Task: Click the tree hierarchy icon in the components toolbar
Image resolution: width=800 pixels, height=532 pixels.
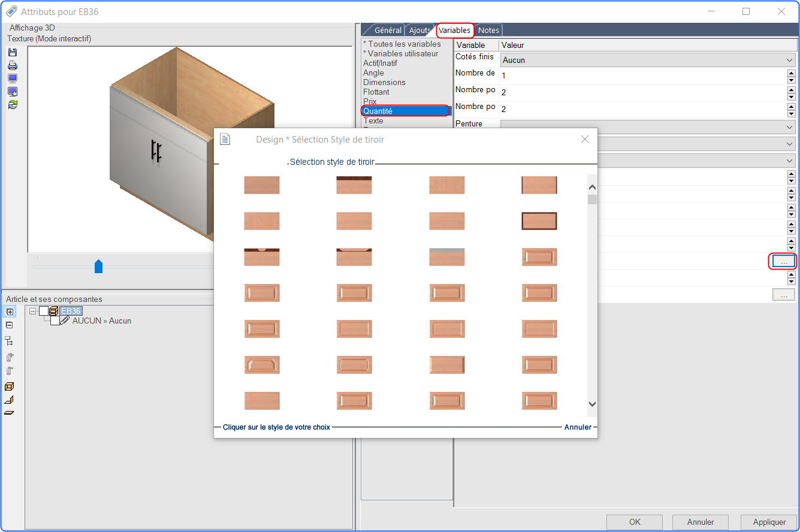Action: (10, 341)
